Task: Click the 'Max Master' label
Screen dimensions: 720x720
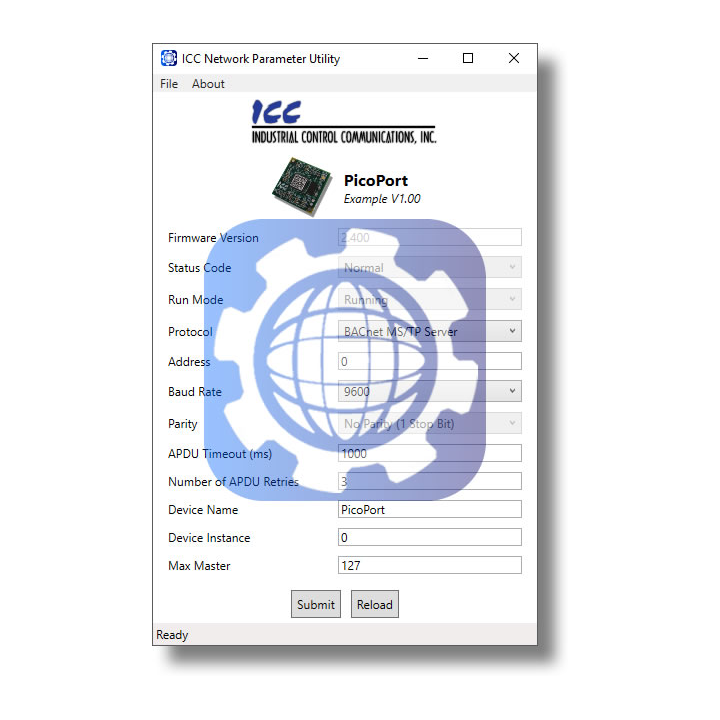Action: pos(199,566)
